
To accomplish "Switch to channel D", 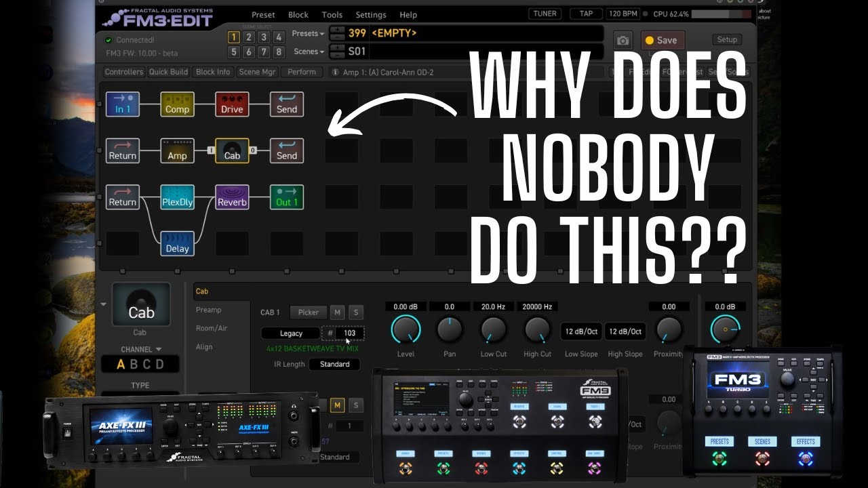I will coord(159,365).
